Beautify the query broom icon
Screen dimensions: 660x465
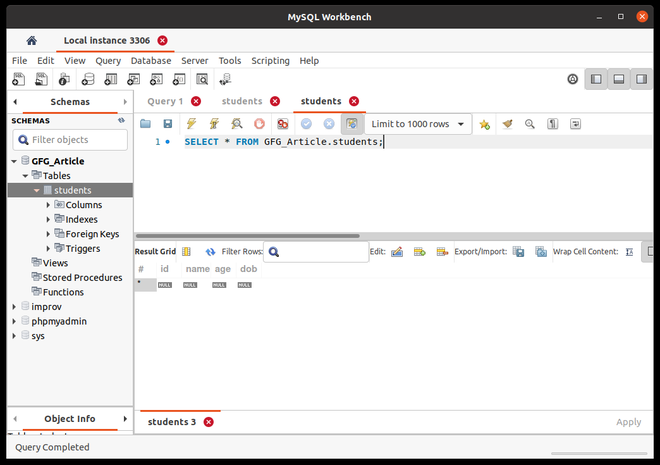[507, 124]
